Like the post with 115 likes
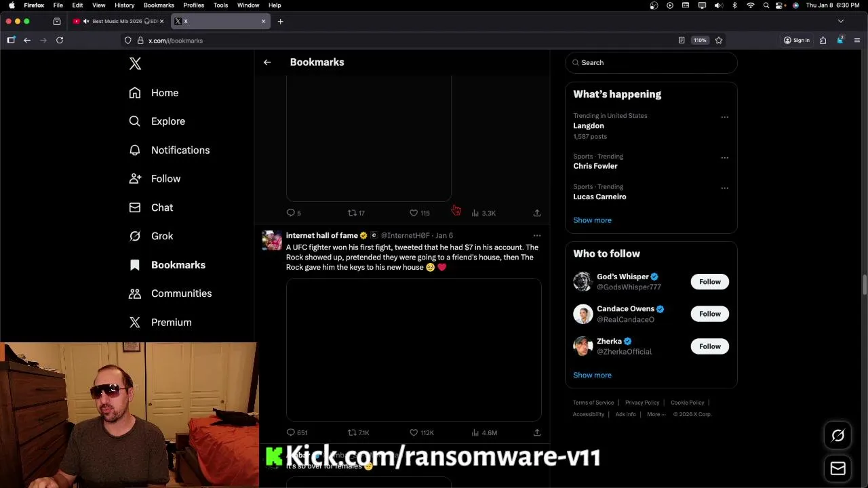Viewport: 868px width, 488px height. [419, 213]
